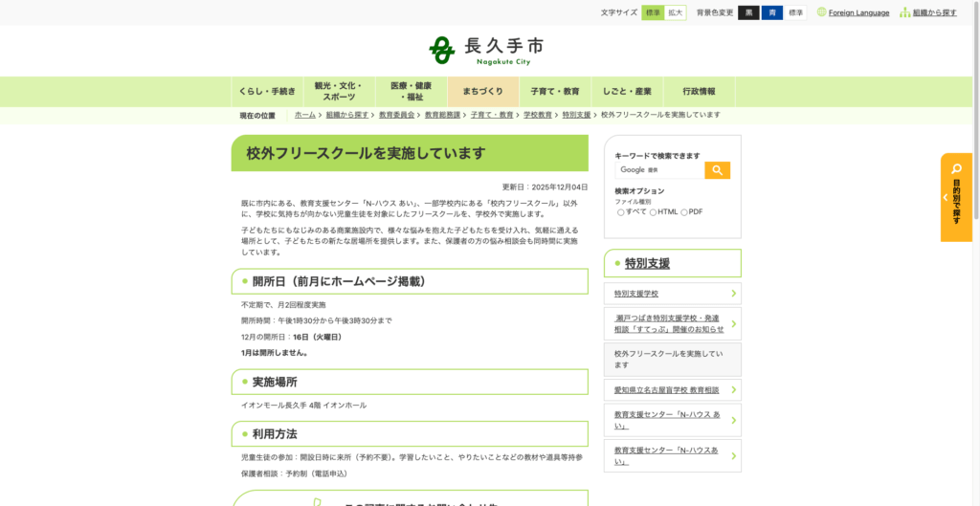This screenshot has width=980, height=506.
Task: Open 愛知県立名古屋盲学校 教育相談 sidebar link
Action: (666, 390)
